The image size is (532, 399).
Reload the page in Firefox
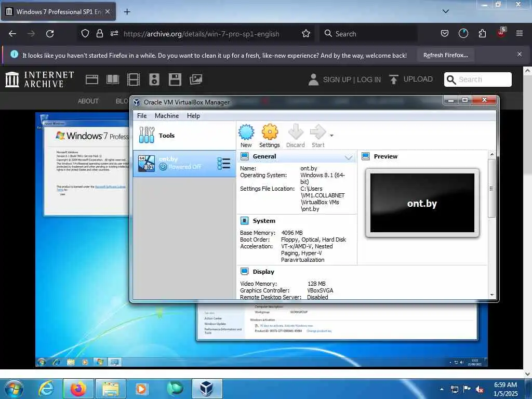click(50, 34)
